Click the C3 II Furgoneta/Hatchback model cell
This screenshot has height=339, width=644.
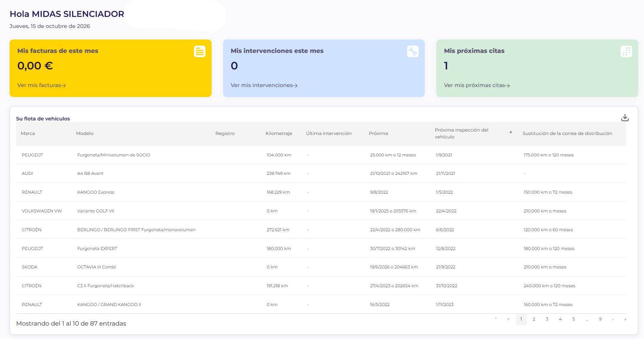[105, 286]
